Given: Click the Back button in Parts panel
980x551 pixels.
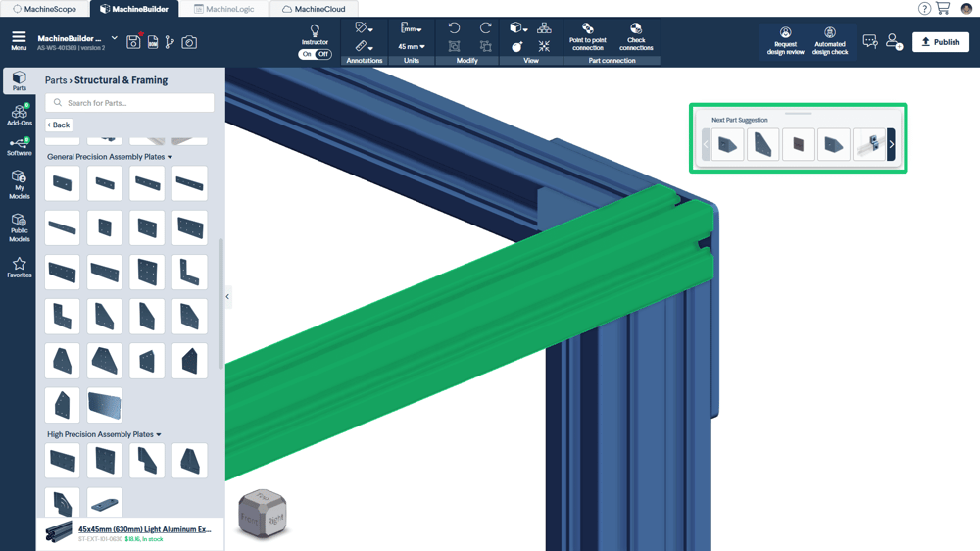Looking at the screenshot, I should pos(59,125).
